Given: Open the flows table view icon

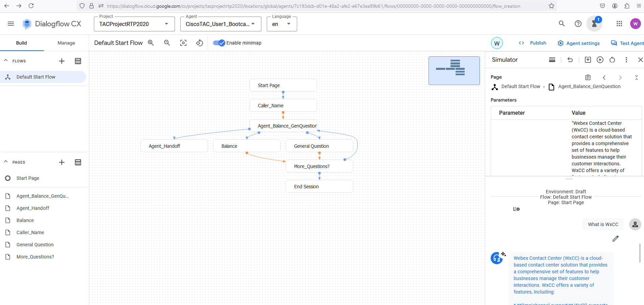Looking at the screenshot, I should pyautogui.click(x=78, y=61).
